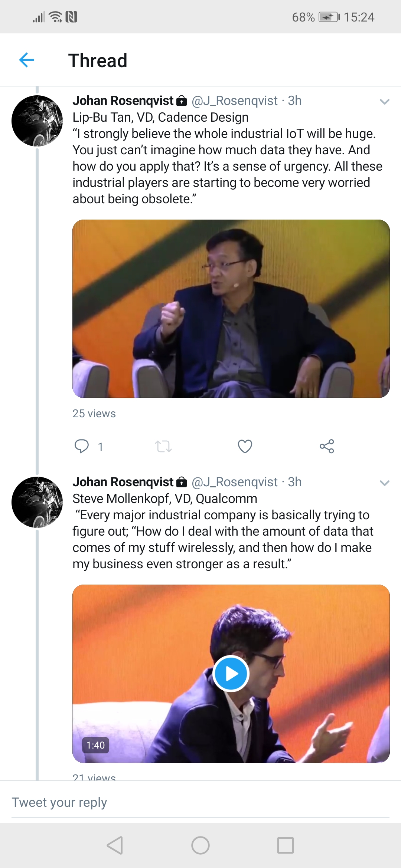
Task: Tap the 1:40 duration badge on video
Action: [x=95, y=745]
